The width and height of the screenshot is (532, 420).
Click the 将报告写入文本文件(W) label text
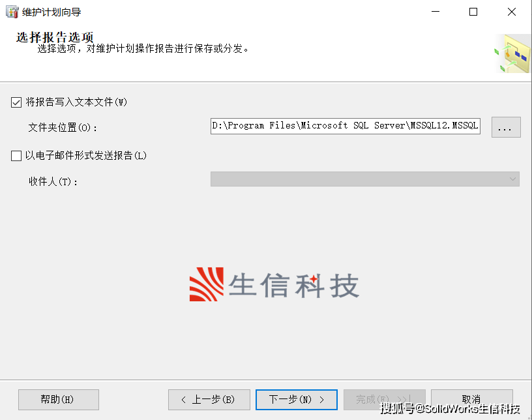[76, 102]
